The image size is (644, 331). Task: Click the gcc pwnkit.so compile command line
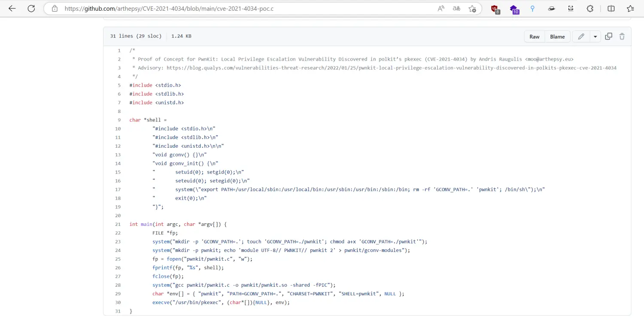(244, 285)
